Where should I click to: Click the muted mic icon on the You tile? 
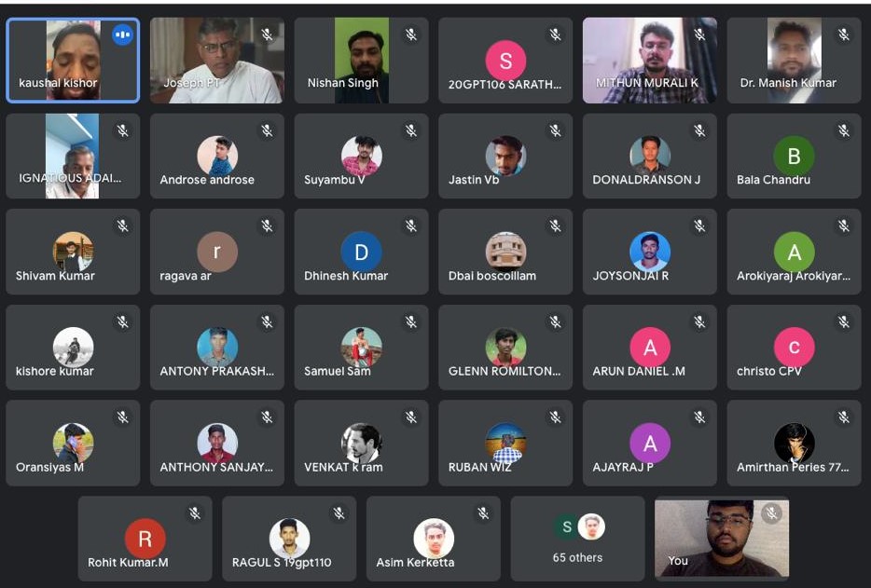(x=771, y=513)
